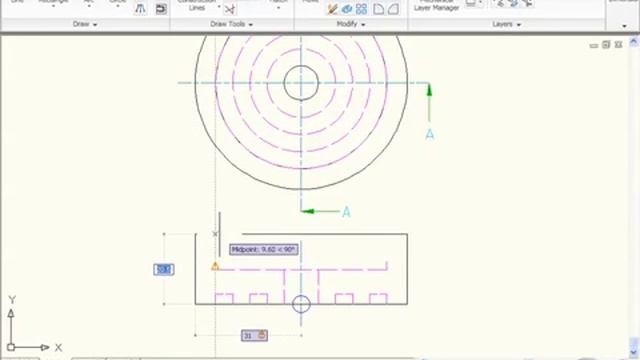Select the Fillet icon in Modify panel
640x360 pixels.
tap(378, 9)
